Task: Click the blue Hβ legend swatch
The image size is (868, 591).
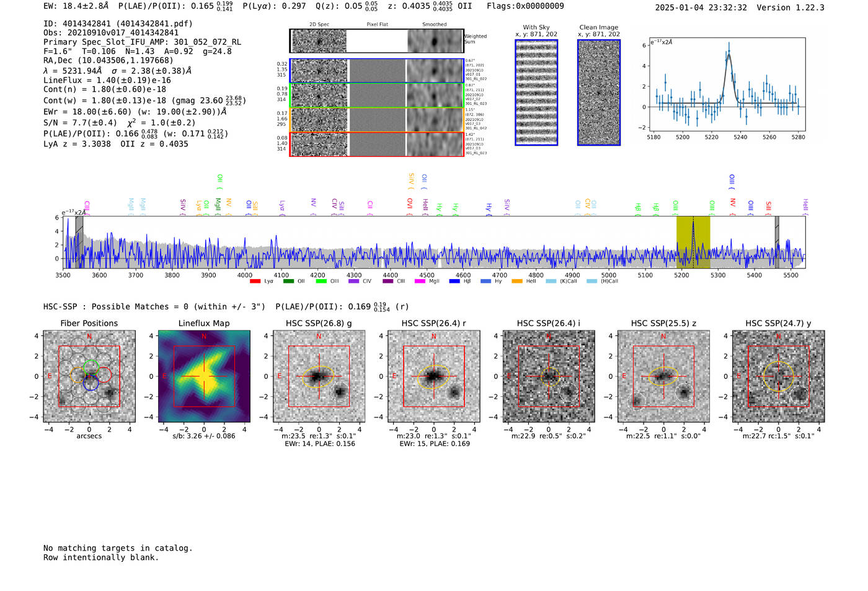Action: click(x=454, y=282)
